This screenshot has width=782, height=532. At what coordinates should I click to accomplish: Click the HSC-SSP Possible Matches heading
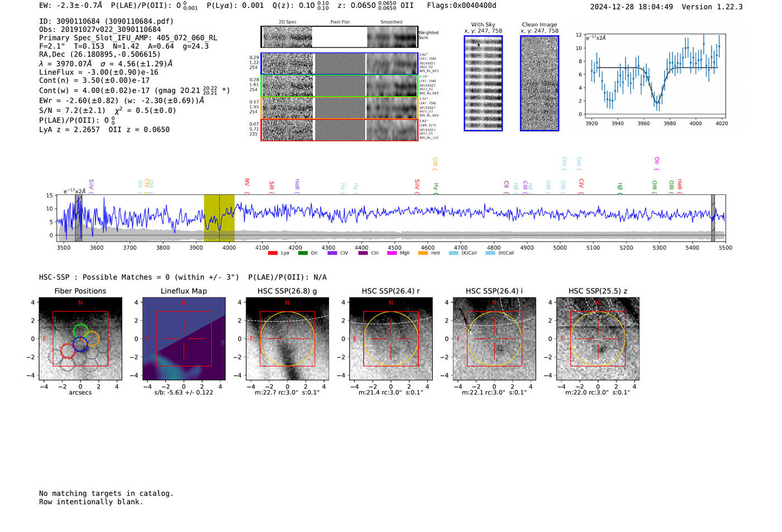[183, 277]
